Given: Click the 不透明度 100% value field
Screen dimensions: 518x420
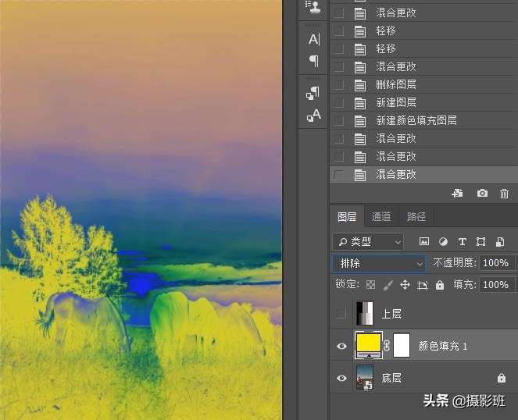Looking at the screenshot, I should point(497,263).
